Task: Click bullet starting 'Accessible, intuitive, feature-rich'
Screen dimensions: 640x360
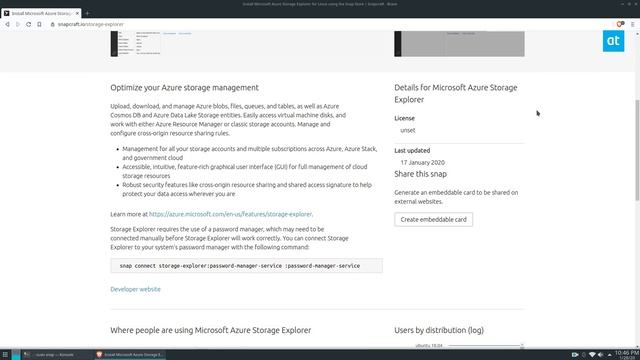Action: tap(245, 171)
